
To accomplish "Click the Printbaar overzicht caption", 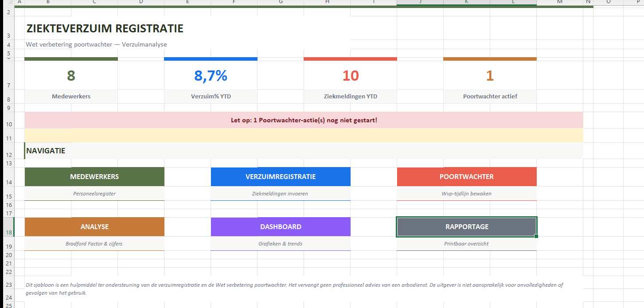I will click(x=466, y=244).
